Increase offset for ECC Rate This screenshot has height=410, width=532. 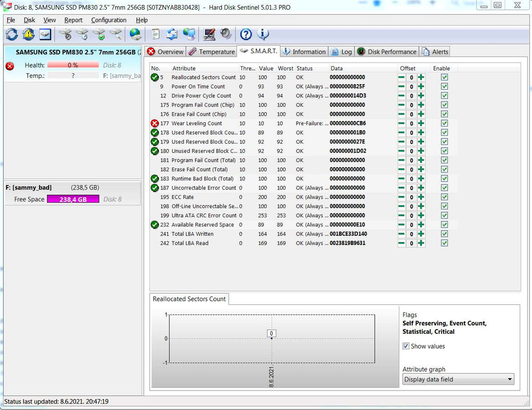click(x=421, y=197)
